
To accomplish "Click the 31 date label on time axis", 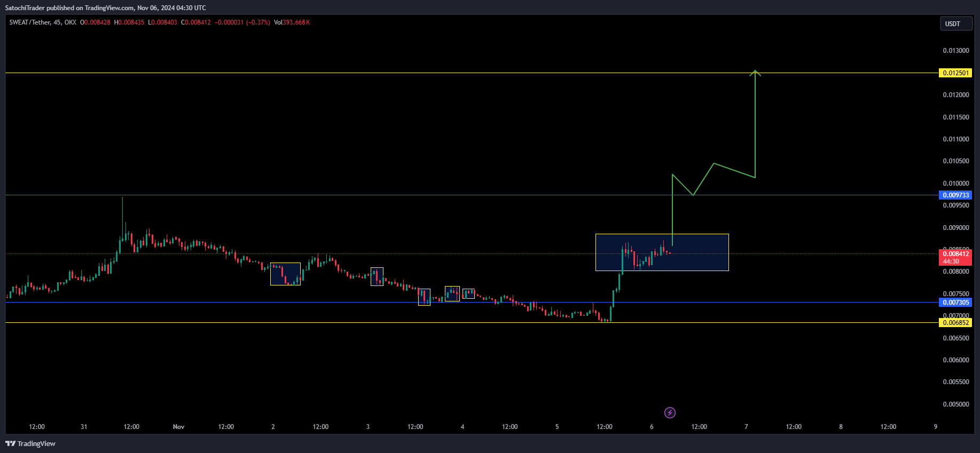I will click(x=84, y=427).
